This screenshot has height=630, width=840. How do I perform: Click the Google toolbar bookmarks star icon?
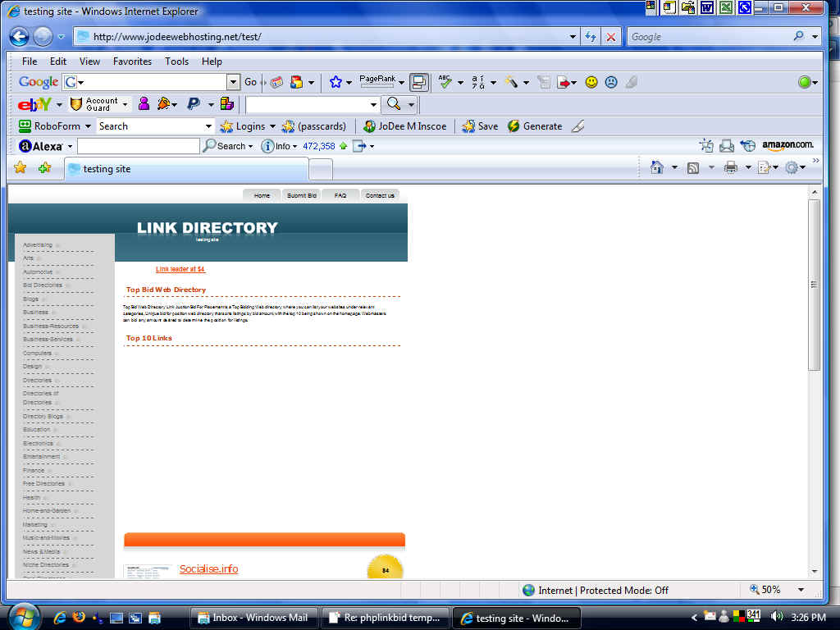point(336,82)
